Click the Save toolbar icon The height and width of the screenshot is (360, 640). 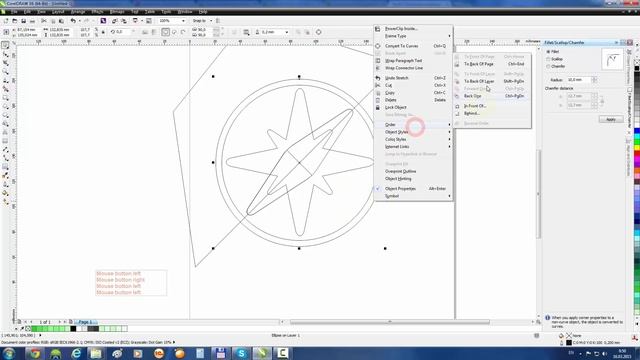[23, 21]
